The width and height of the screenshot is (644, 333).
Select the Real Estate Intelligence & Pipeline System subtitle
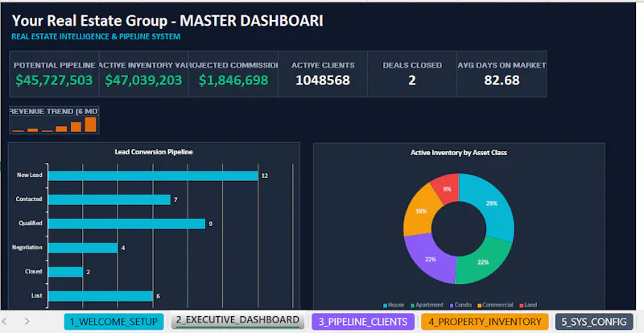[96, 36]
